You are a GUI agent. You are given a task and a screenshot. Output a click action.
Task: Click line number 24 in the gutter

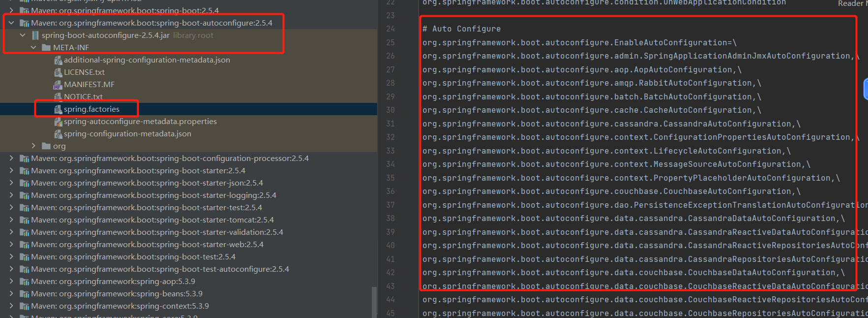pyautogui.click(x=390, y=29)
